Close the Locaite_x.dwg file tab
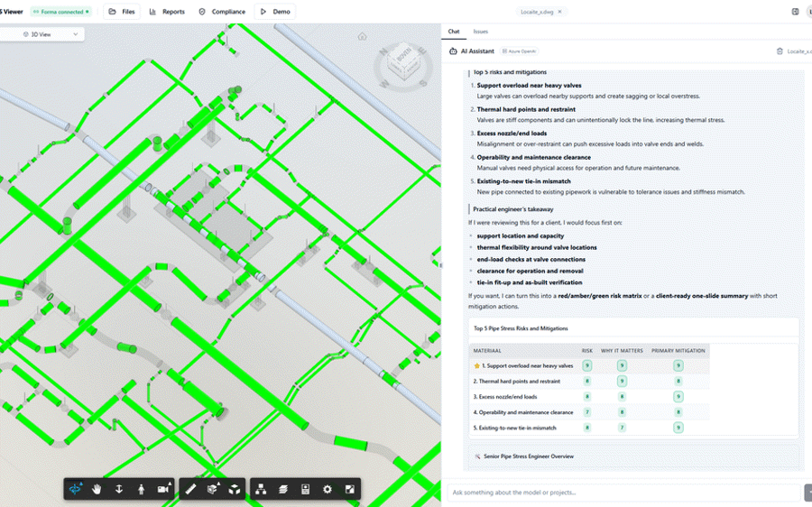This screenshot has height=507, width=812. coord(559,12)
